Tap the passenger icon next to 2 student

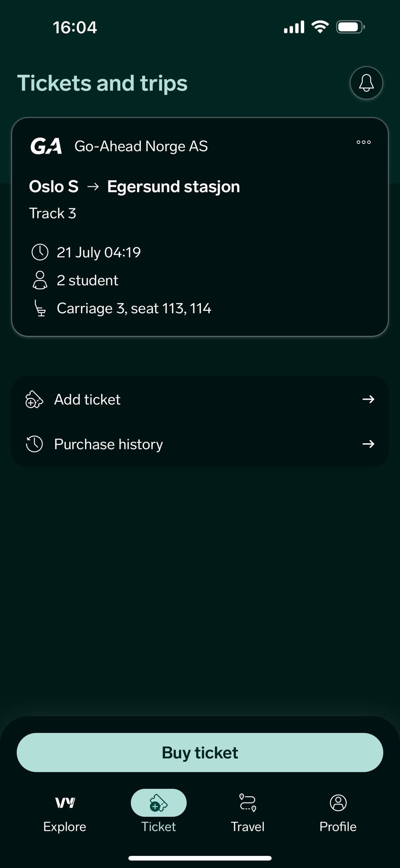(x=40, y=280)
